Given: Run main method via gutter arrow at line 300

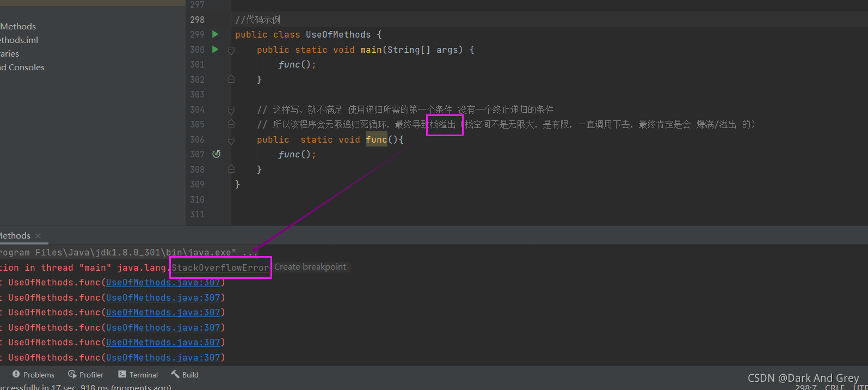Looking at the screenshot, I should click(x=216, y=50).
